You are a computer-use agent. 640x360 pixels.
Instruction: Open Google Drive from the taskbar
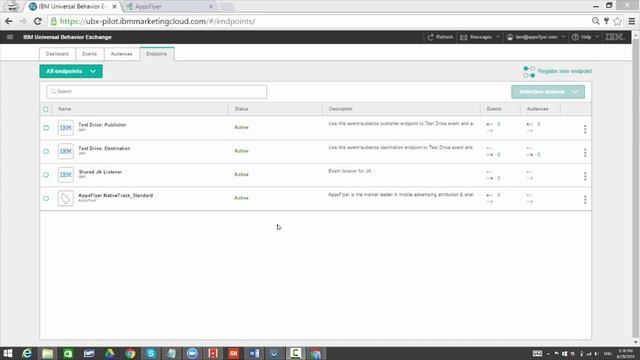110,353
